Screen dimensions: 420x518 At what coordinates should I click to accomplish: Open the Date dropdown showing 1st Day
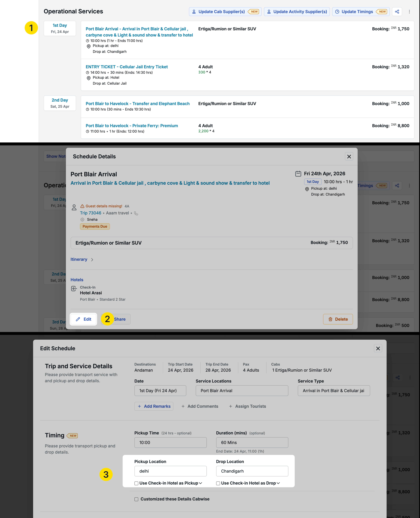tap(160, 391)
